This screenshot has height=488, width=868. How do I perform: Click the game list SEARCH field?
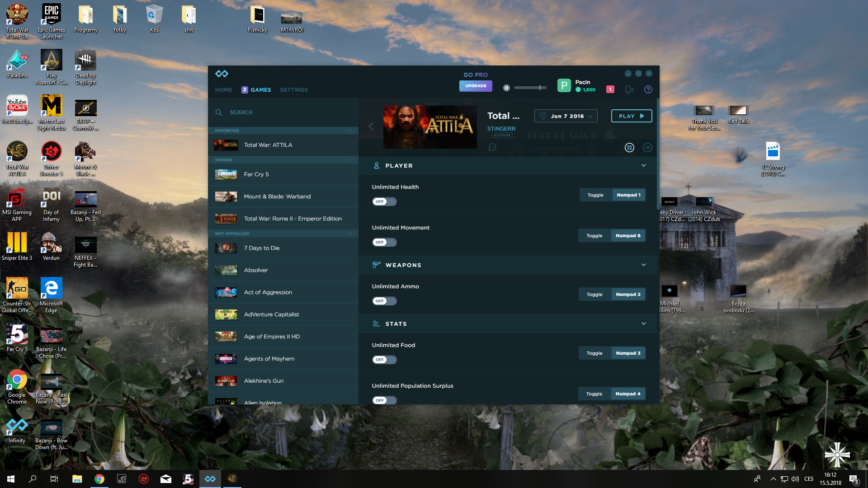[283, 113]
